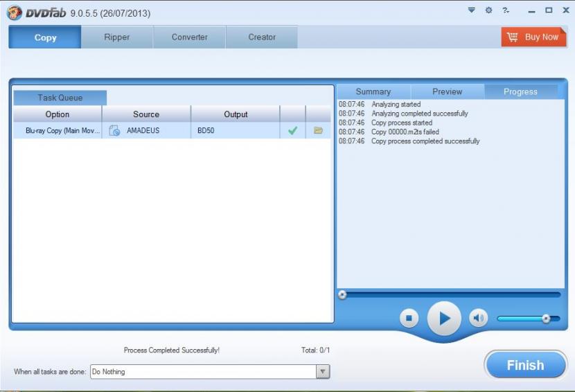Minimize the DVDFab window
The height and width of the screenshot is (392, 575).
coord(531,11)
